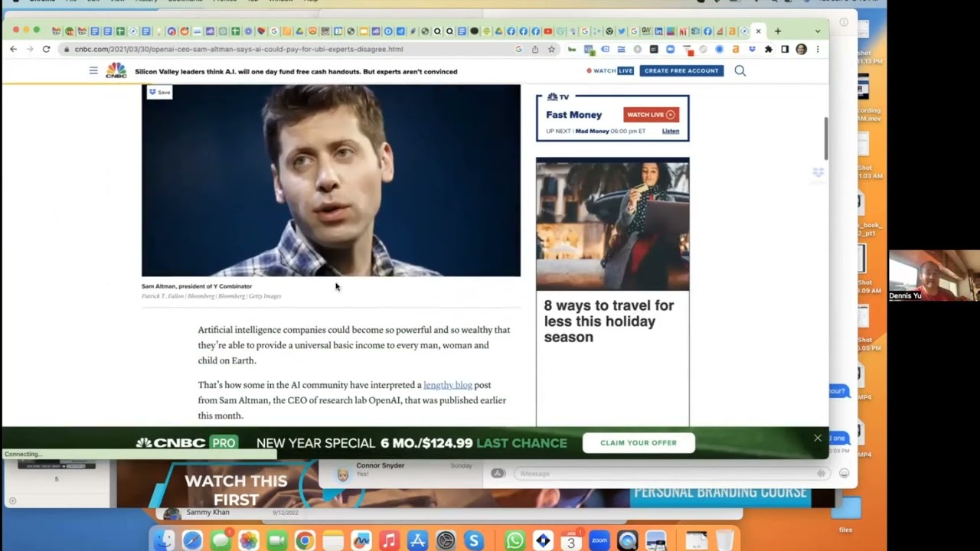This screenshot has height=551, width=980.
Task: Open Zoom from the dock
Action: click(x=599, y=540)
